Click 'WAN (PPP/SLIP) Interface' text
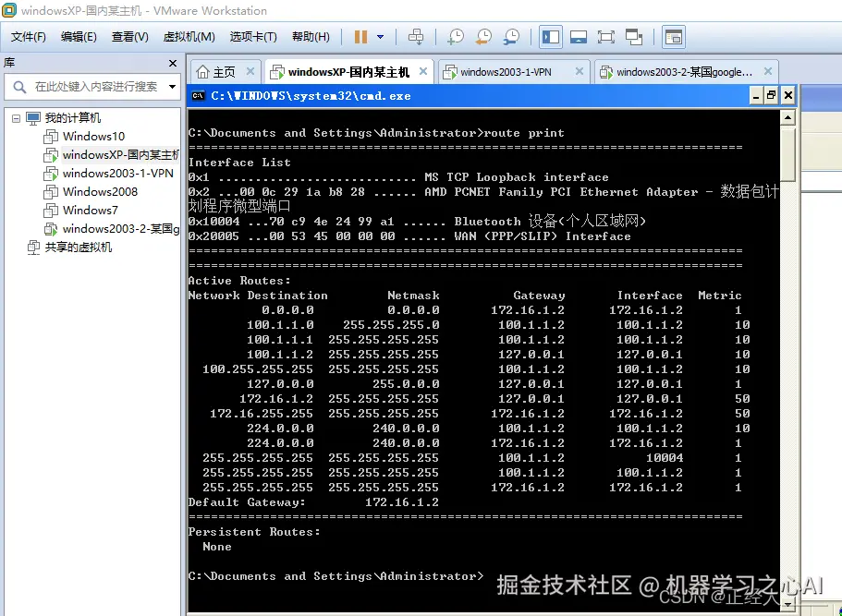This screenshot has width=842, height=616. [x=543, y=236]
